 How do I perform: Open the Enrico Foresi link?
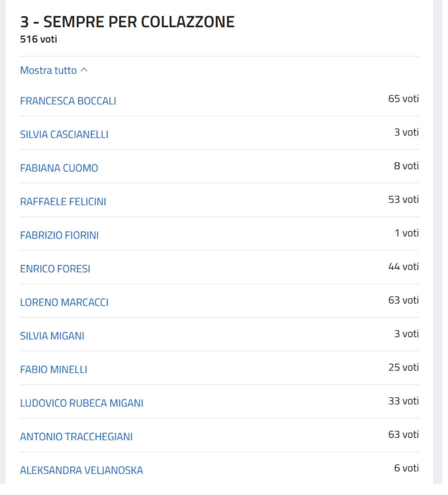55,269
